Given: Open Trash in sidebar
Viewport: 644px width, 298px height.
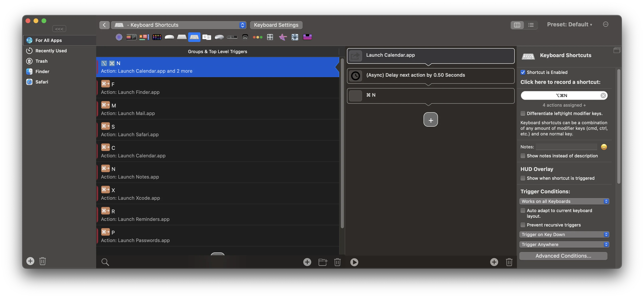Looking at the screenshot, I should [60, 61].
